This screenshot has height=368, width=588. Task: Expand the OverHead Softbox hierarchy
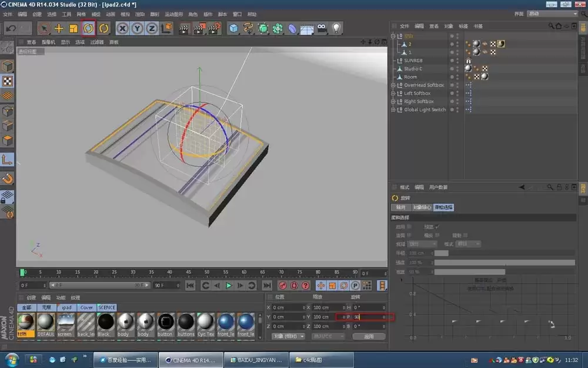[x=392, y=85]
